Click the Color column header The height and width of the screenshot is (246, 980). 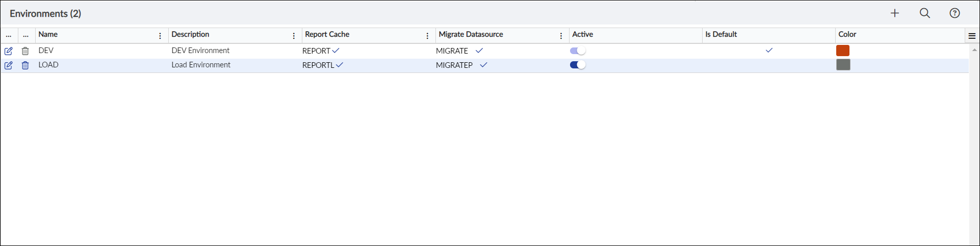847,34
